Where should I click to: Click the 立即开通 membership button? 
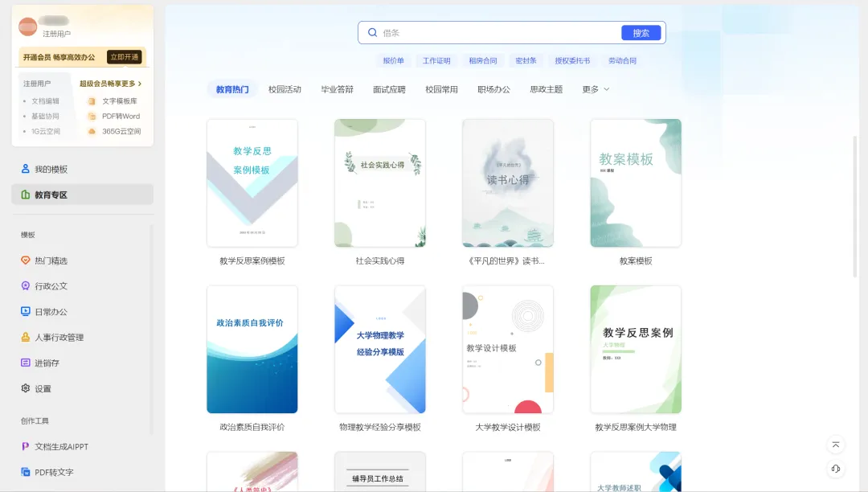point(125,57)
